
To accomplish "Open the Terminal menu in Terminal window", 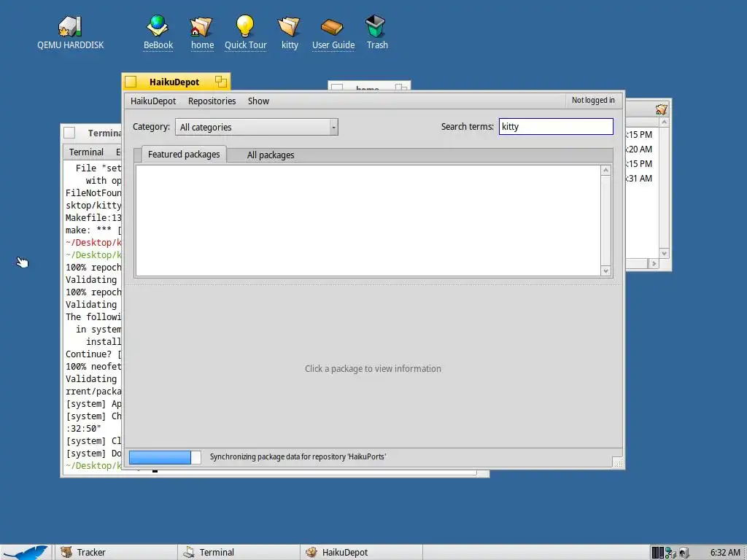I will 86,152.
